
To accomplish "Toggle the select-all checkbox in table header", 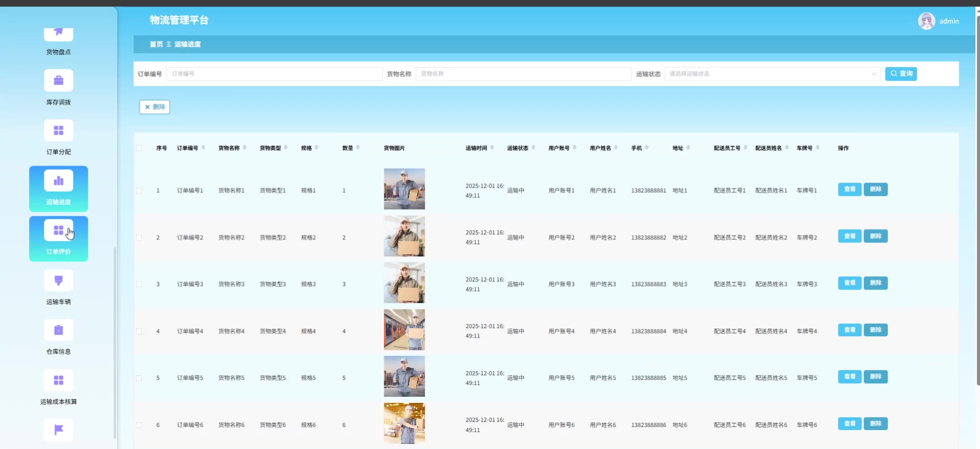I will tap(139, 148).
